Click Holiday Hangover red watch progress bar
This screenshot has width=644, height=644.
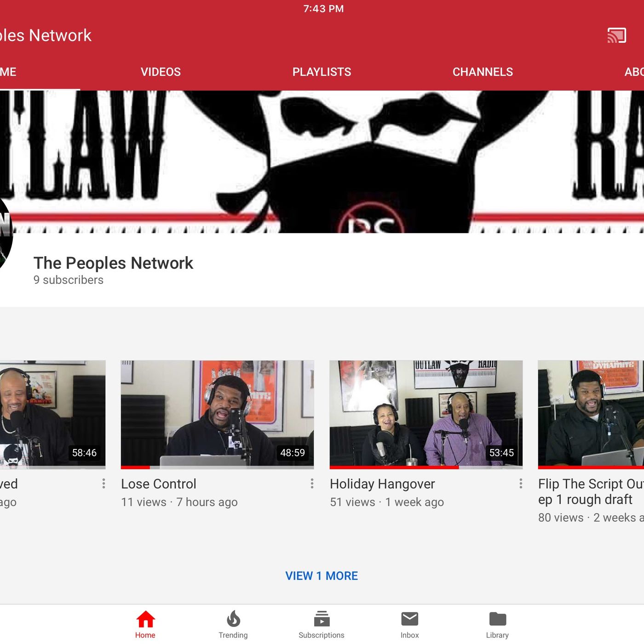coord(394,467)
